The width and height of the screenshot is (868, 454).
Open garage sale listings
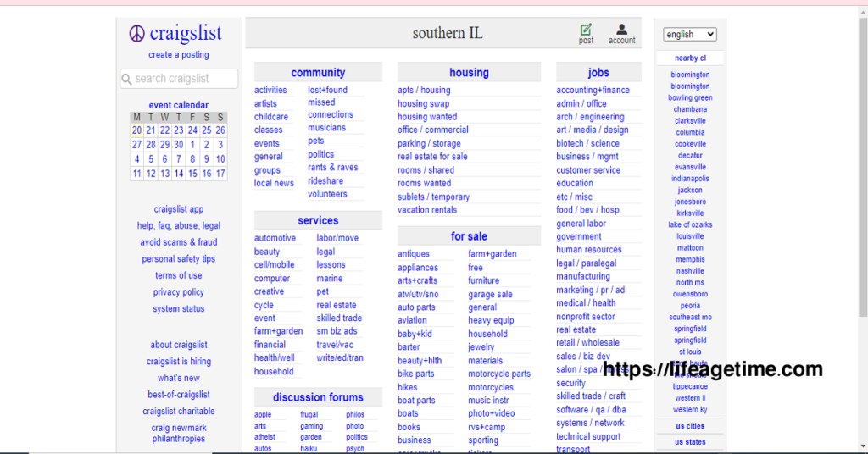pyautogui.click(x=491, y=294)
